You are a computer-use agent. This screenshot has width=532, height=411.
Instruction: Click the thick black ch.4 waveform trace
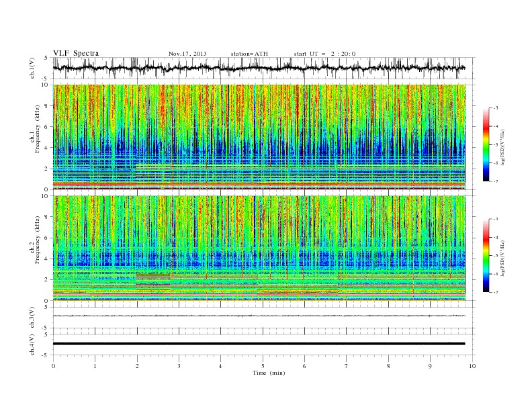259,344
